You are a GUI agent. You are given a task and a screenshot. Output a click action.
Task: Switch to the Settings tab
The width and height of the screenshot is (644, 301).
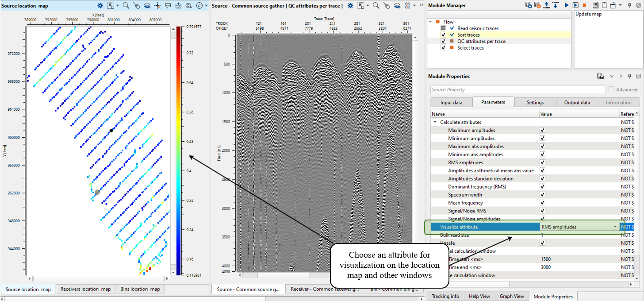(535, 102)
